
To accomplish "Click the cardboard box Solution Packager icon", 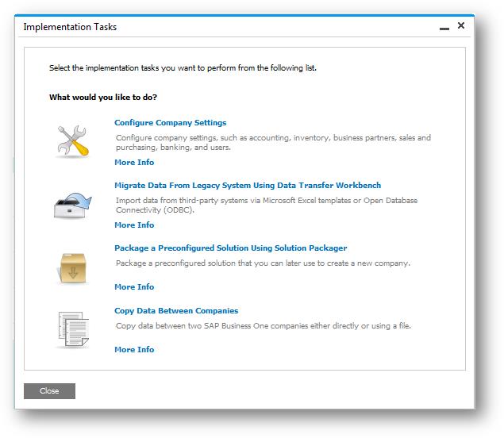I will pyautogui.click(x=72, y=267).
